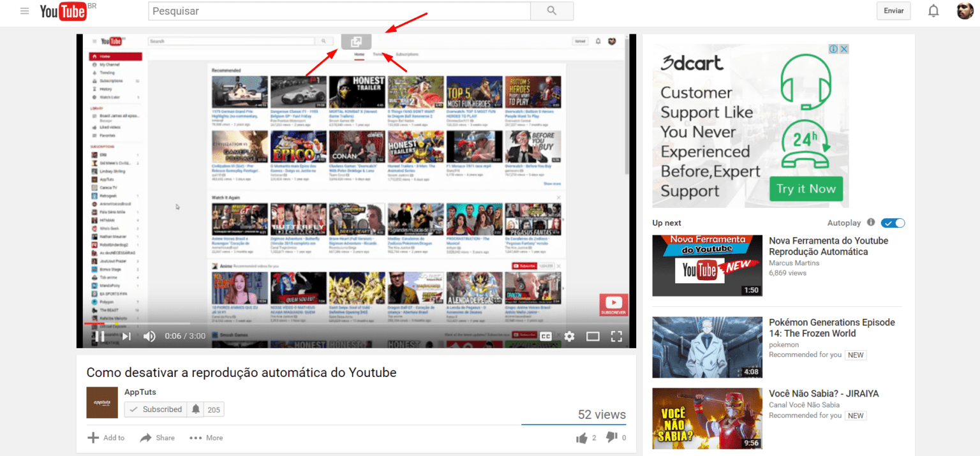Toggle the Autoplay switch

[893, 223]
